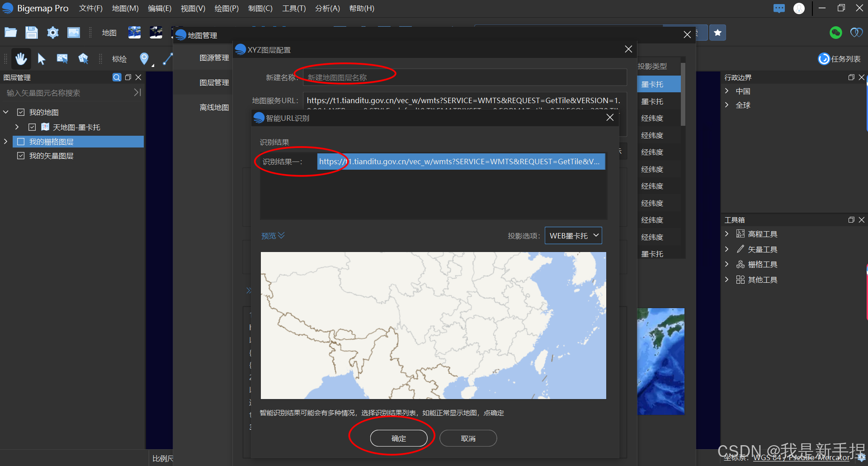The height and width of the screenshot is (466, 868).
Task: Switch to the 图层管理 tab in map management
Action: pyautogui.click(x=214, y=83)
